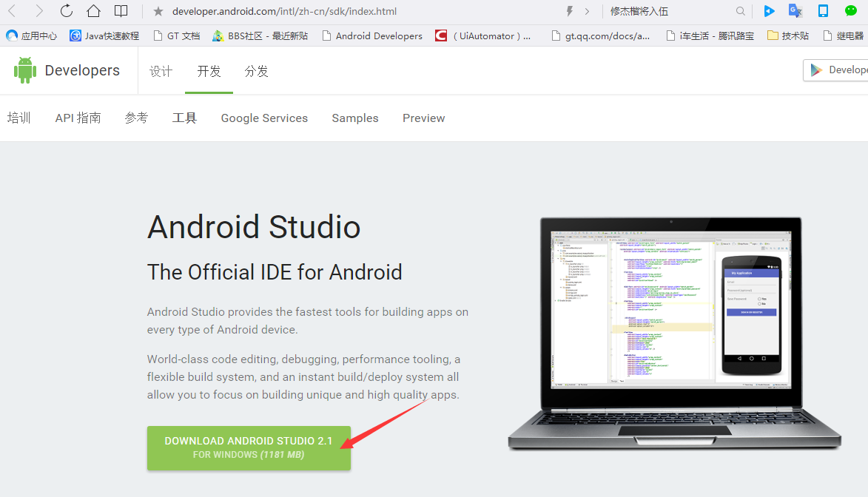Click the Android Studio laptop screenshot image
Image resolution: width=868 pixels, height=497 pixels.
674,334
